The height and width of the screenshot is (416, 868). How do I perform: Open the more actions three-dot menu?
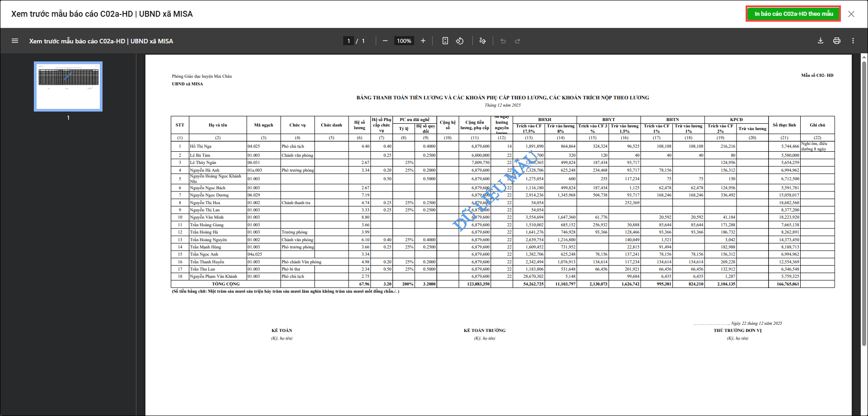(853, 41)
